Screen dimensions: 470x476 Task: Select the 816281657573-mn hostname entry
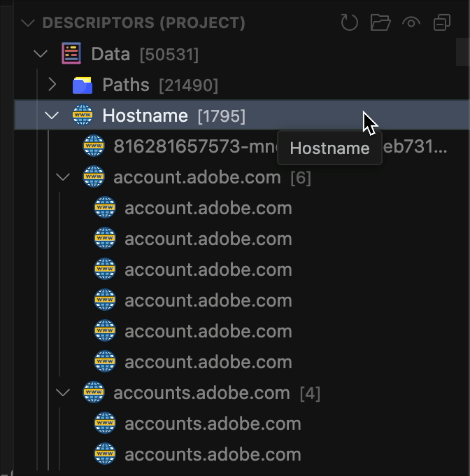189,146
